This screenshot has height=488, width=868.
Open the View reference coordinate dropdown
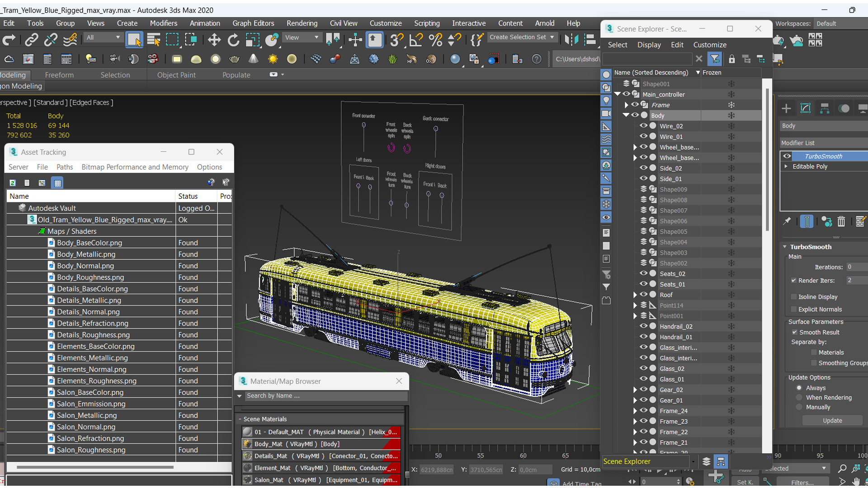click(x=302, y=38)
